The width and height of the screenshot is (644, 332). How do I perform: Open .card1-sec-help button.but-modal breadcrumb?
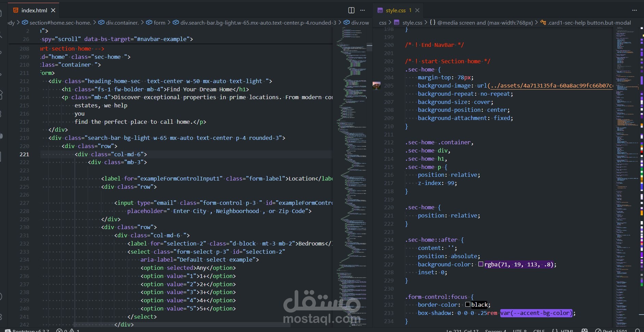[589, 23]
